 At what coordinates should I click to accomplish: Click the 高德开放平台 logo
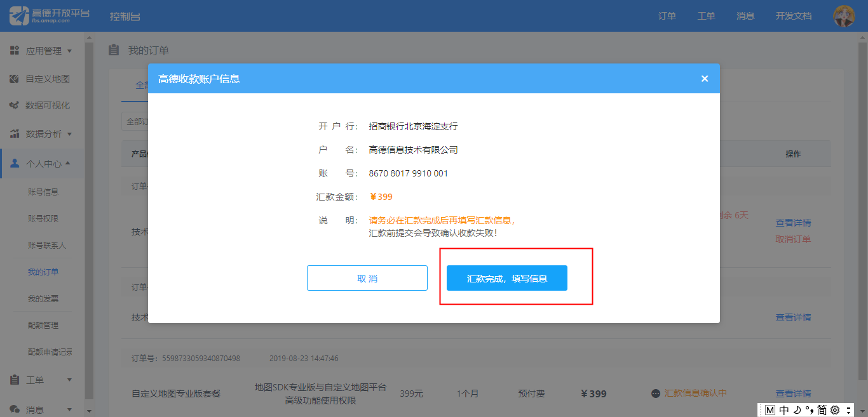coord(49,16)
